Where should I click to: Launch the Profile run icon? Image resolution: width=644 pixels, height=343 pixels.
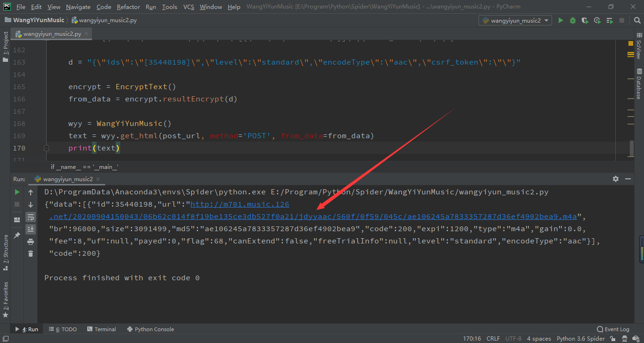(597, 20)
